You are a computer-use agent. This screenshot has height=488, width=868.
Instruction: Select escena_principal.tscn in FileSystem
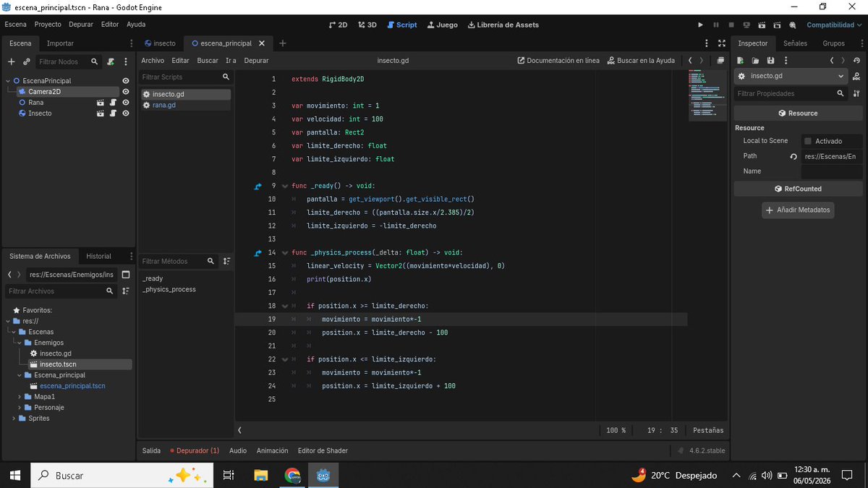[72, 386]
